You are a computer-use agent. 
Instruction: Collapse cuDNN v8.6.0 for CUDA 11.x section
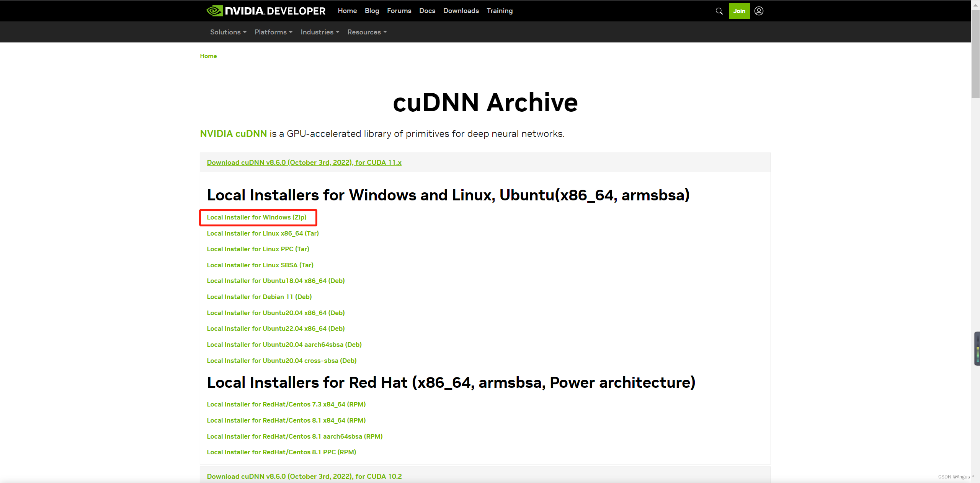tap(304, 163)
